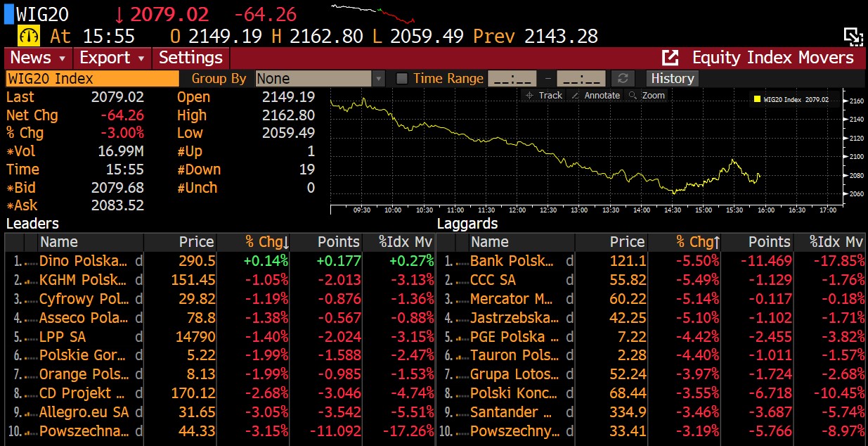Click the Time Range start time field
The height and width of the screenshot is (446, 868).
pos(512,79)
